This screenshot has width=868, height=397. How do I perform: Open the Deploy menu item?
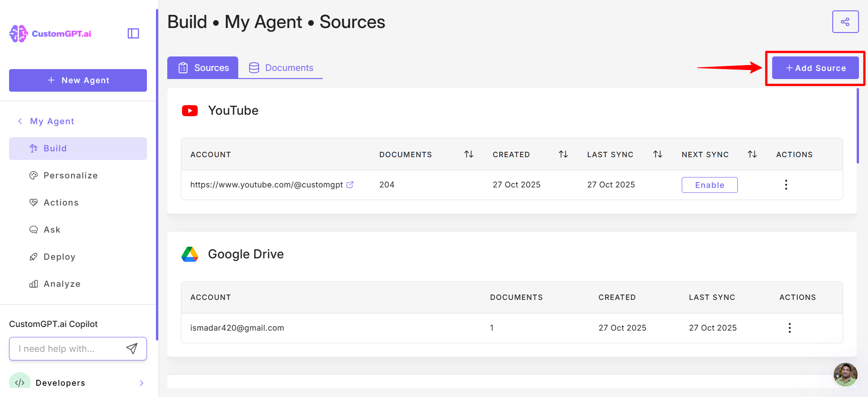point(78,257)
